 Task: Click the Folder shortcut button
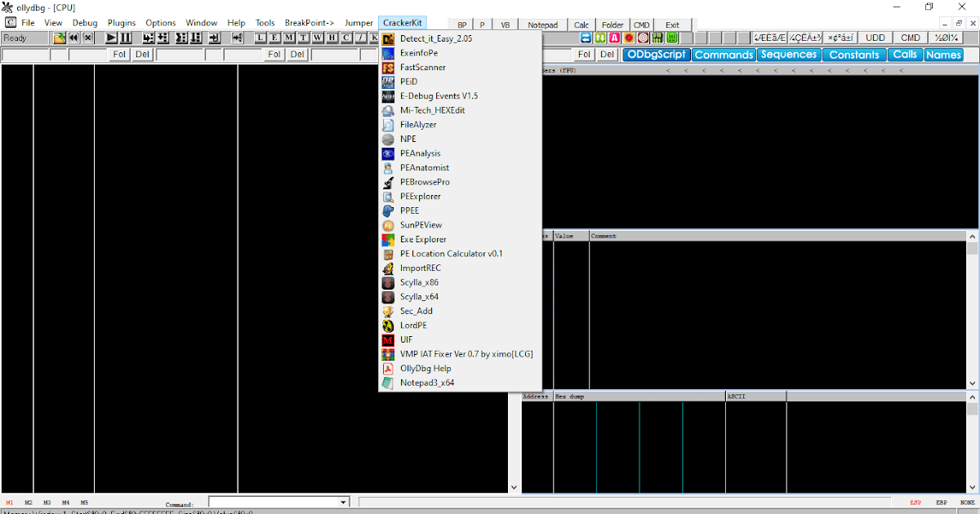click(612, 24)
